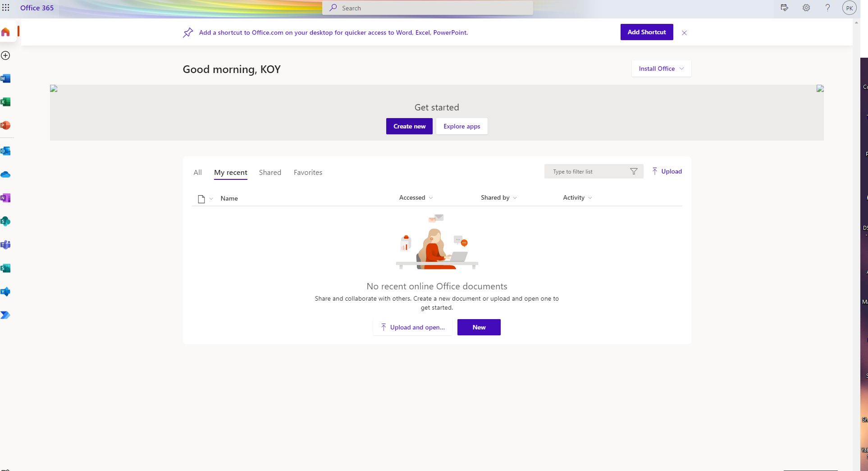Click the Add Shortcut button
Image resolution: width=868 pixels, height=471 pixels.
tap(646, 32)
